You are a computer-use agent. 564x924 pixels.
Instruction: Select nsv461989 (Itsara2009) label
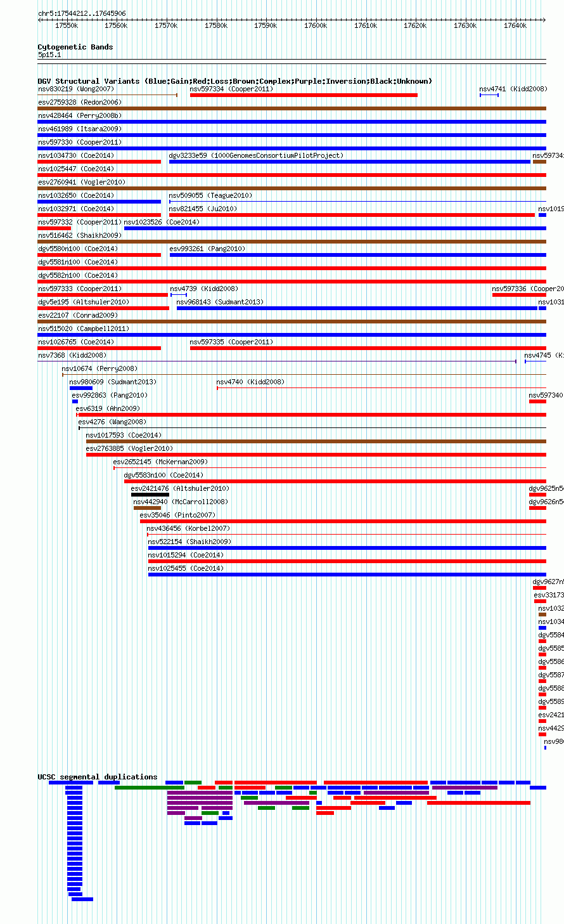point(80,129)
